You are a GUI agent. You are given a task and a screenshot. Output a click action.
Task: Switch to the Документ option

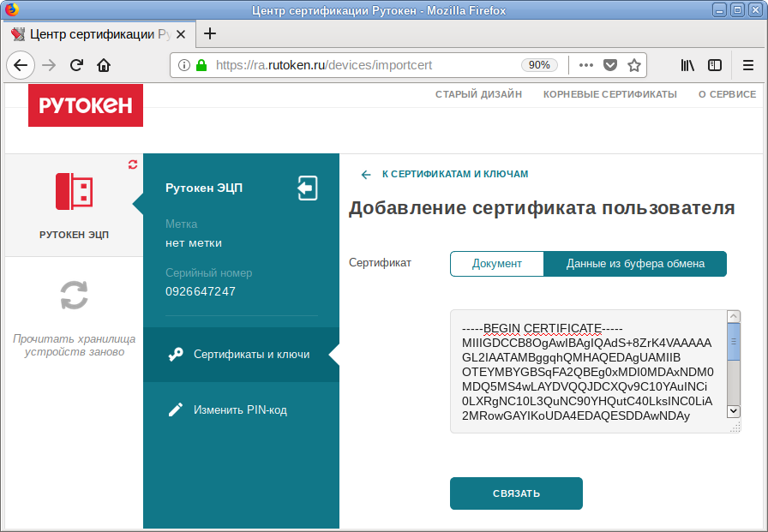point(496,264)
